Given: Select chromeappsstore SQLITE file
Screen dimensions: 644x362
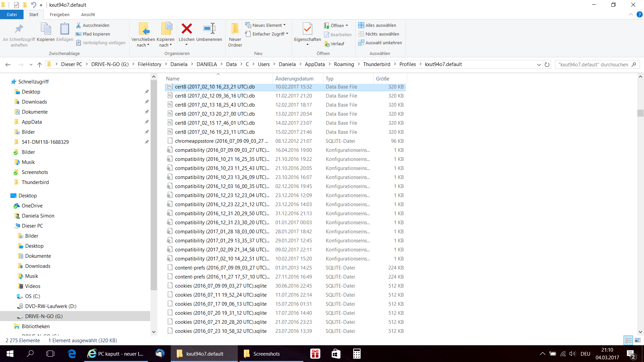Looking at the screenshot, I should click(285, 141).
